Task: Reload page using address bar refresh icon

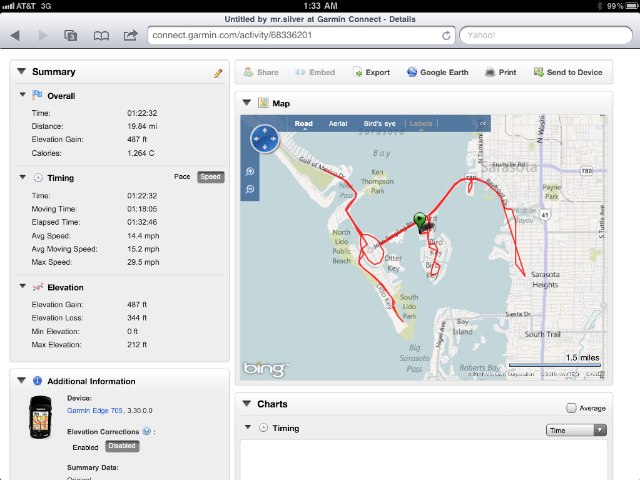Action: (x=446, y=35)
